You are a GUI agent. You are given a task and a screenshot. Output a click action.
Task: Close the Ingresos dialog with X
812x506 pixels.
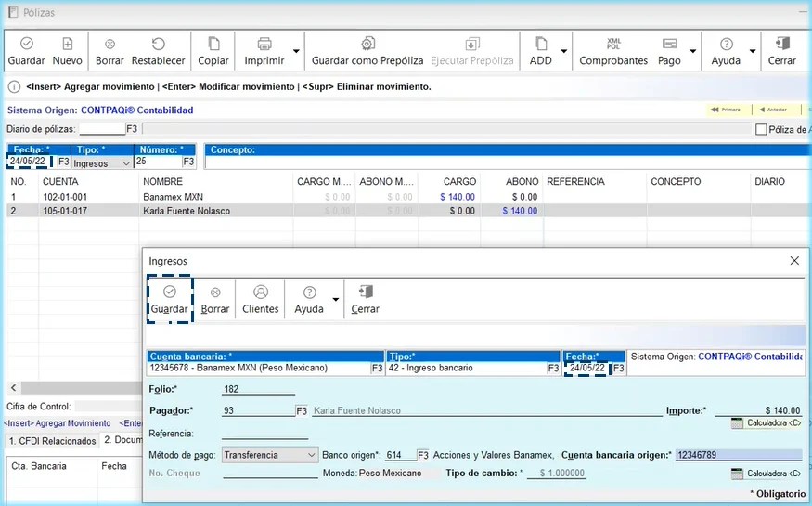[794, 261]
